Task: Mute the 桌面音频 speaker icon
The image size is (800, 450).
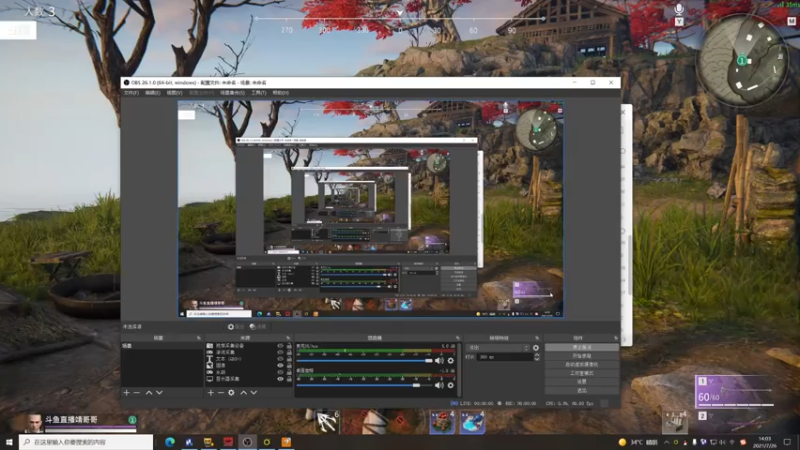Action: point(439,385)
